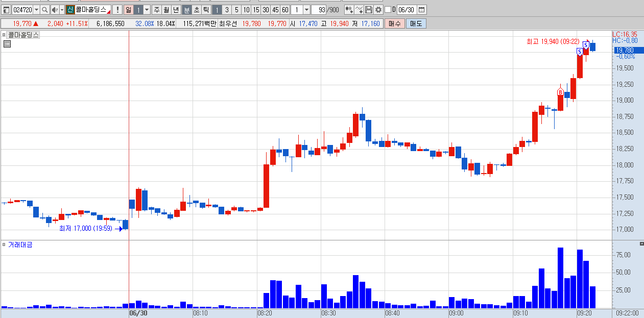Click the 115,271백만 trade amount value
The width and height of the screenshot is (644, 318).
[199, 23]
